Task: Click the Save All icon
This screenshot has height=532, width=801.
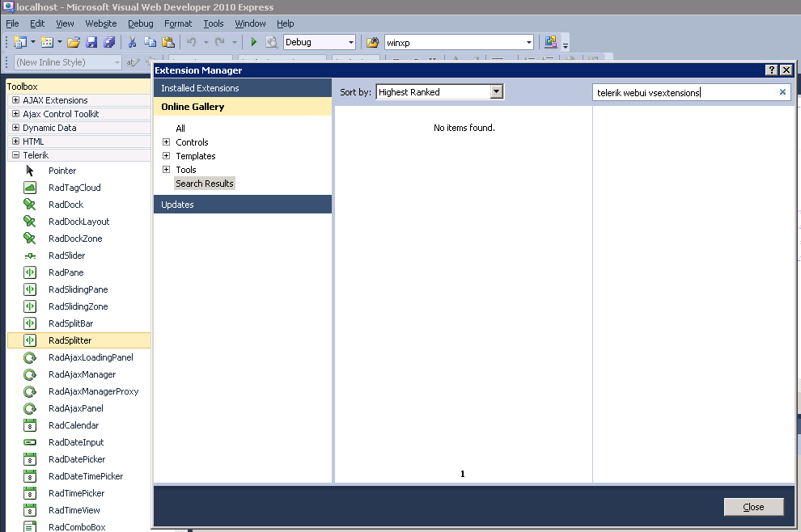Action: click(109, 42)
